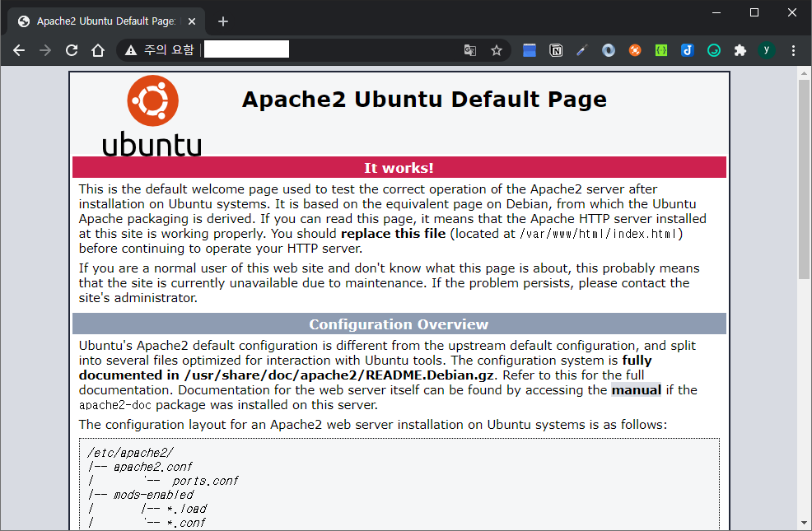The width and height of the screenshot is (812, 531).
Task: Click the apache2-doc package name
Action: pos(115,405)
